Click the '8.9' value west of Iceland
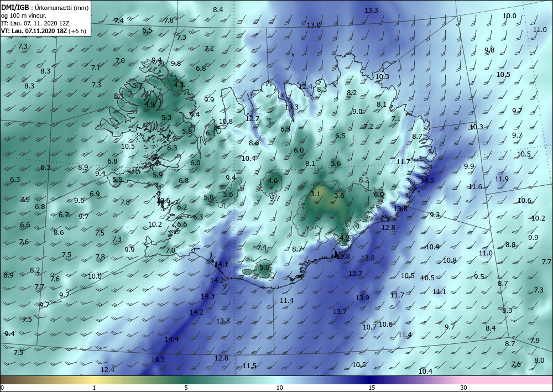553x392 pixels. point(84,168)
